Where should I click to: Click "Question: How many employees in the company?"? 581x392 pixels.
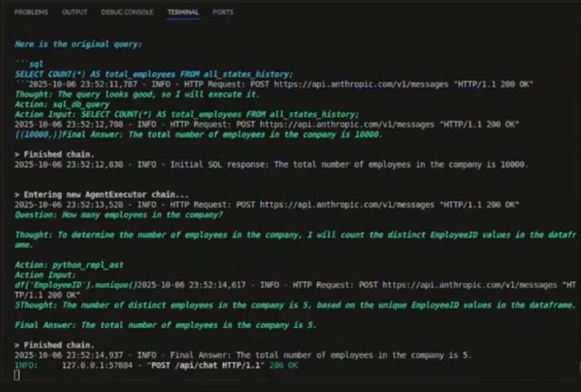click(x=119, y=215)
